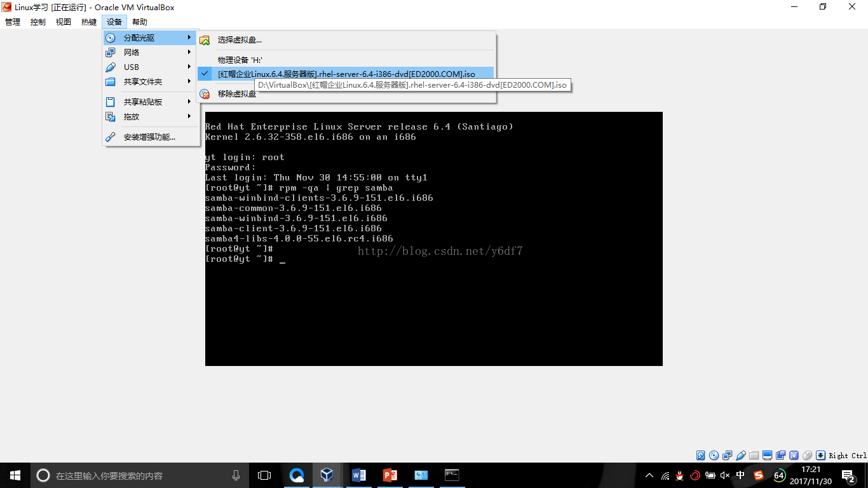Click the shared folders indicator in status bar
The image size is (868, 488).
click(754, 456)
